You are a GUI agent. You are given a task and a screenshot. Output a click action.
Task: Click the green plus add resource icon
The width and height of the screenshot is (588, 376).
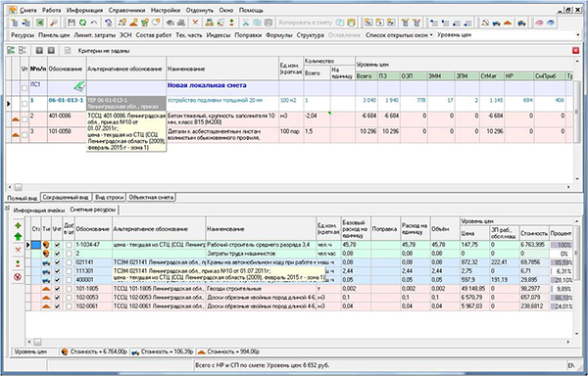pos(18,225)
